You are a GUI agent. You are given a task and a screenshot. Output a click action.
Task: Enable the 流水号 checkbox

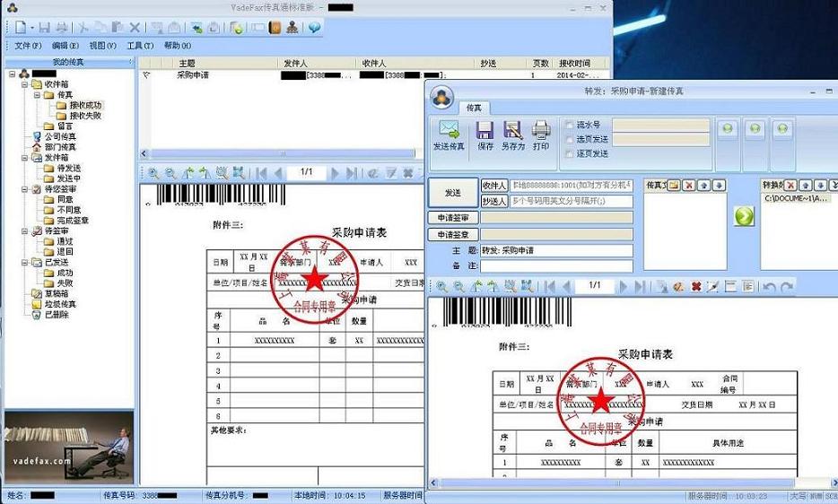point(569,125)
